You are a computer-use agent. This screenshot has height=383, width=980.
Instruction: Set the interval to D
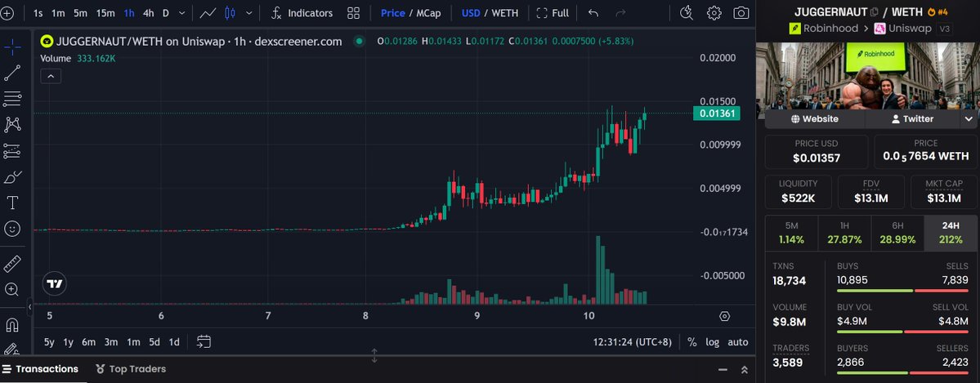pos(166,13)
